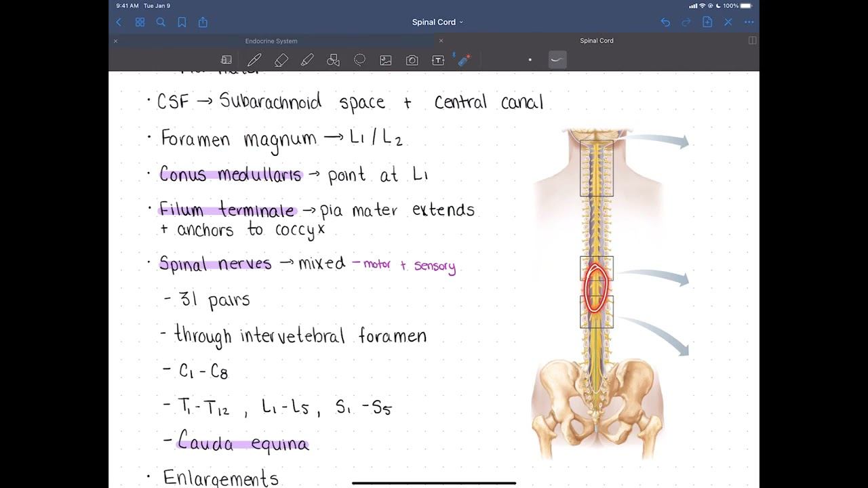The image size is (868, 488).
Task: Close the Spinal Cord tab
Action: point(441,41)
